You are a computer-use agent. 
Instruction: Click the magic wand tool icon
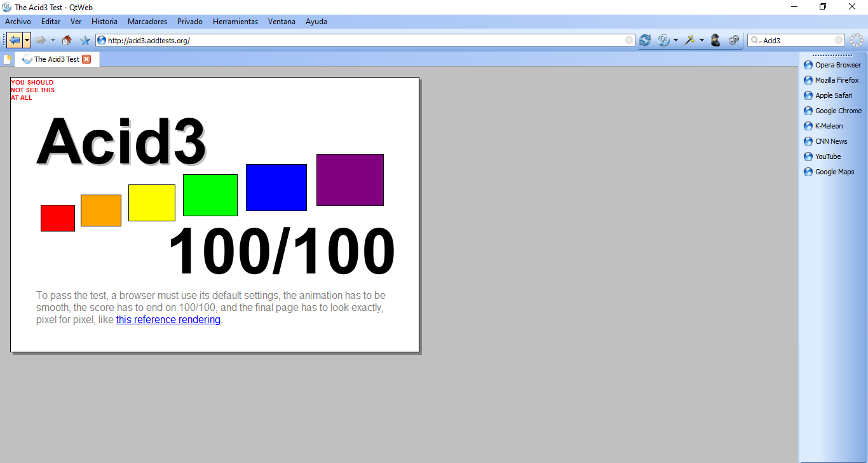(689, 40)
